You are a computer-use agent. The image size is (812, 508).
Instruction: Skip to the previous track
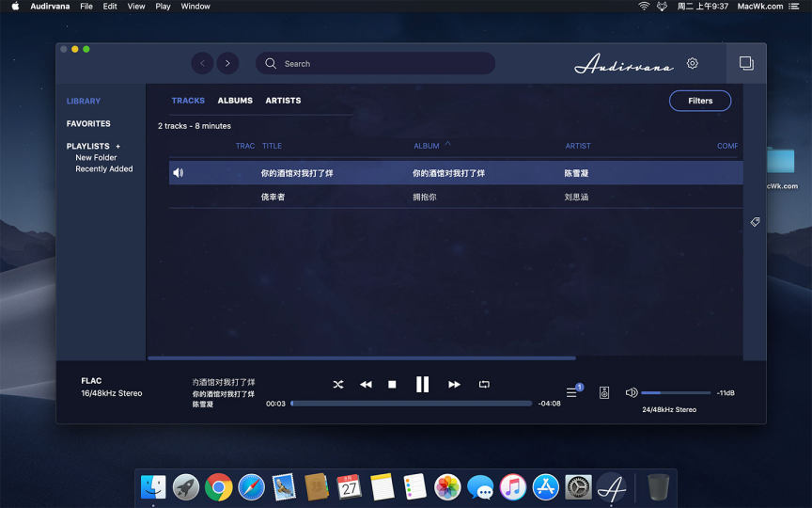click(x=366, y=384)
